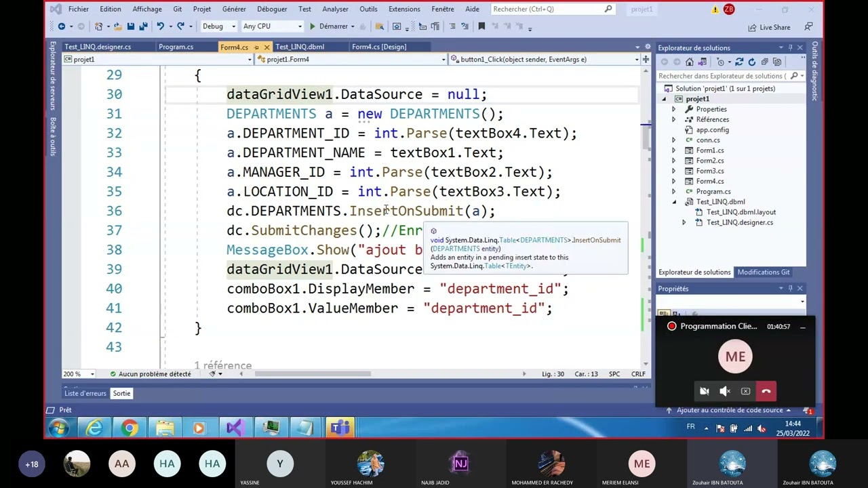
Task: Open Internet Explorer from the taskbar
Action: click(x=94, y=428)
